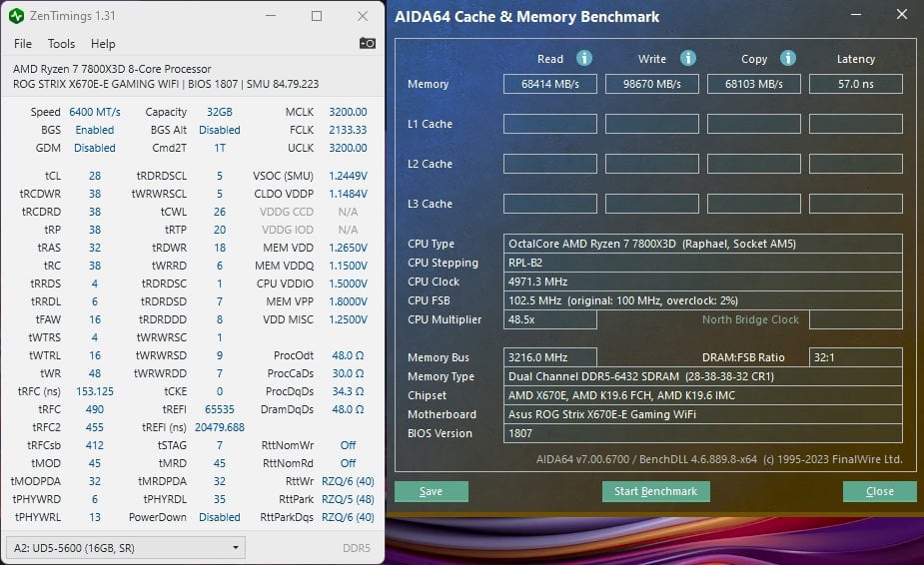The height and width of the screenshot is (565, 924).
Task: Click the Memory Bus value 3216.0 MHz
Action: [x=550, y=357]
